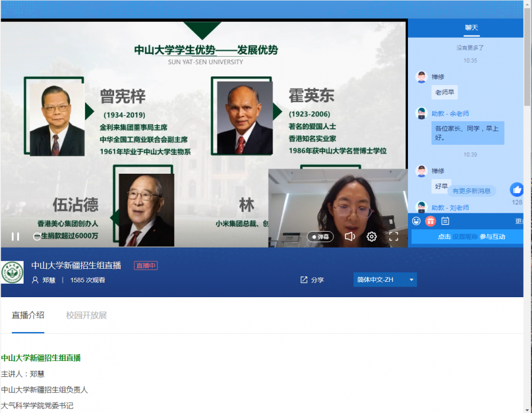Open the emoji picker in chat
532x413 pixels.
(416, 221)
